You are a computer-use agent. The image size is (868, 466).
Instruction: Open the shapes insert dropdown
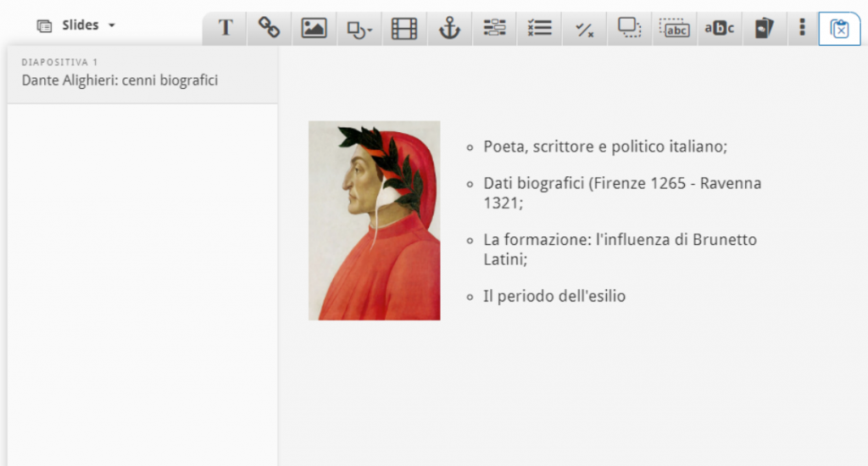tap(359, 28)
